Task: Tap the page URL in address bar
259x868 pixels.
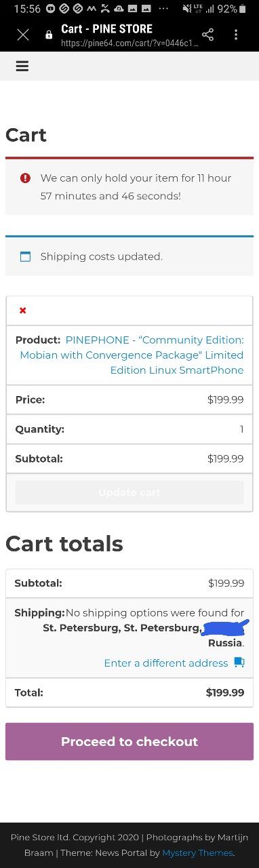Action: point(129,43)
